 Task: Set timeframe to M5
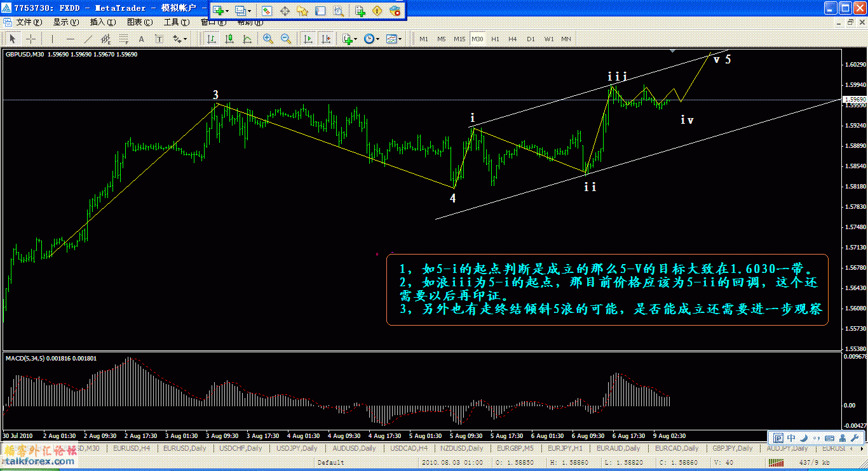(442, 39)
